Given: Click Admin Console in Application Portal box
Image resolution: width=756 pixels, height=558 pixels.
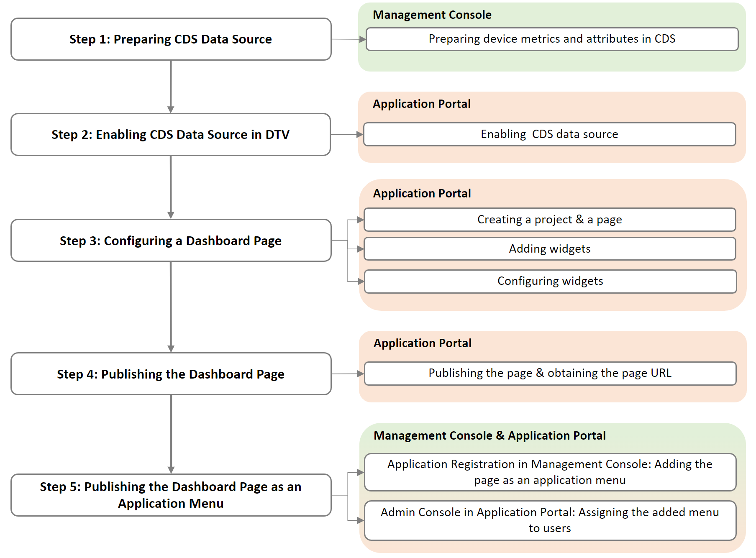Looking at the screenshot, I should coord(550,520).
